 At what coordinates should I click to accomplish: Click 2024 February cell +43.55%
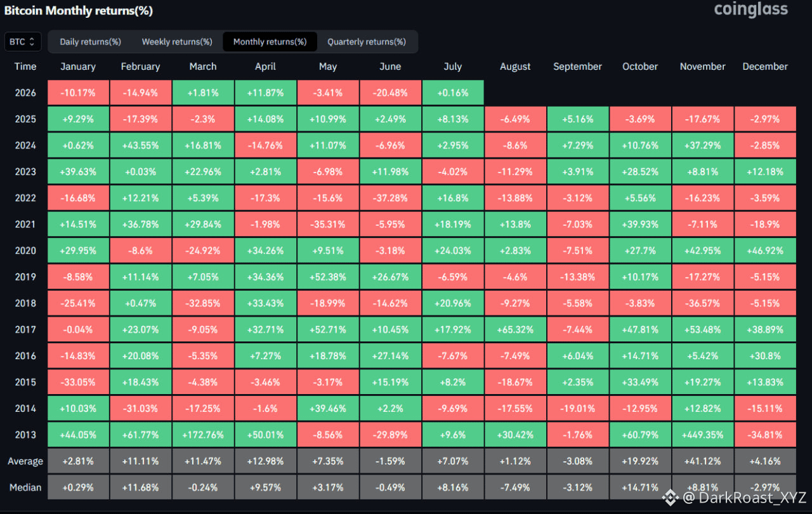pos(140,145)
